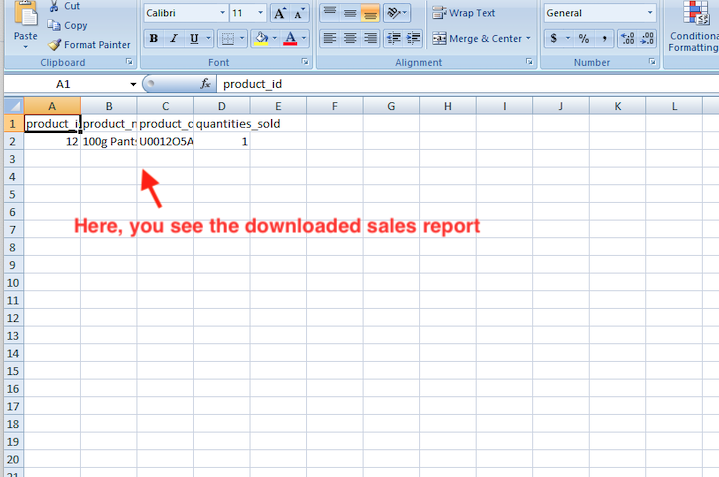Toggle bold formatting
This screenshot has height=477, width=719.
pos(153,39)
